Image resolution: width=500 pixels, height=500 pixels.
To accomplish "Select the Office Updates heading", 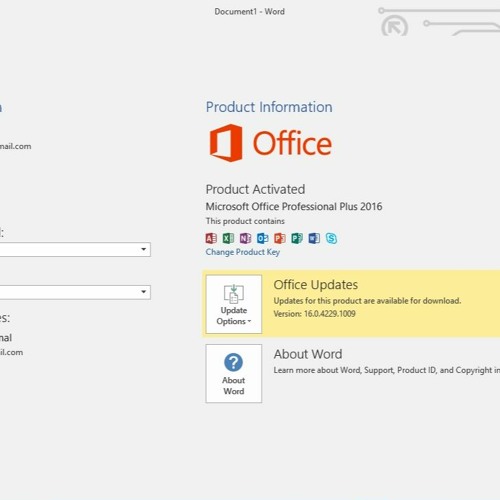I will pyautogui.click(x=316, y=285).
